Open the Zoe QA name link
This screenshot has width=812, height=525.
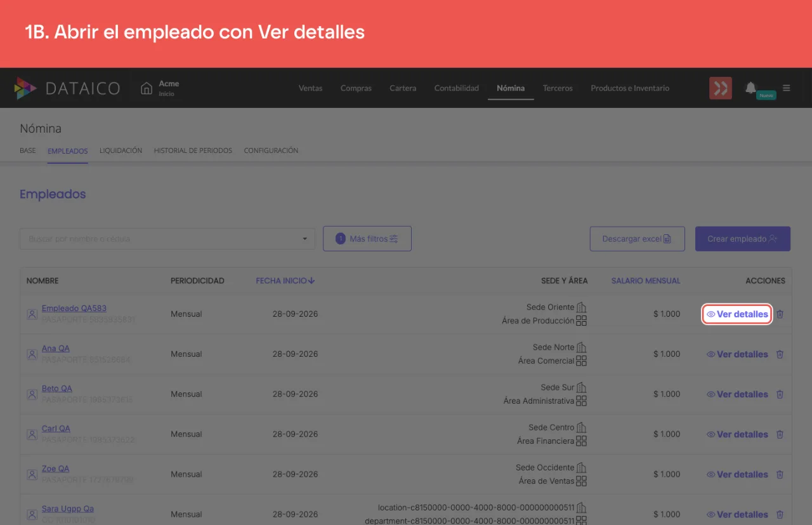pyautogui.click(x=56, y=469)
